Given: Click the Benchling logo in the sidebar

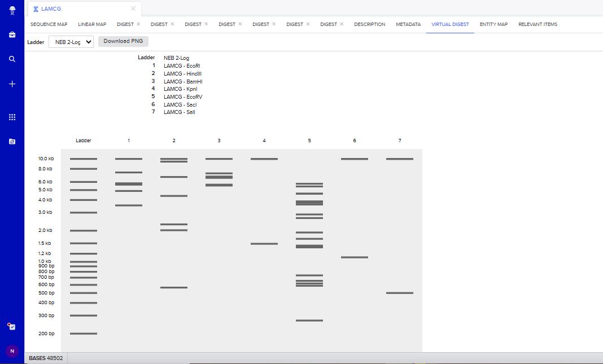Looking at the screenshot, I should click(x=12, y=10).
